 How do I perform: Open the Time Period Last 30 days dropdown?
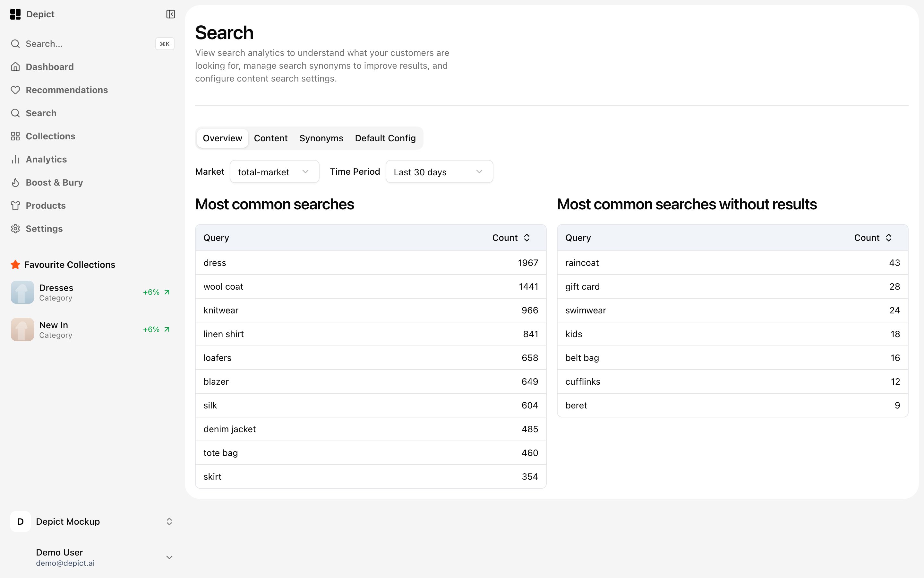pos(439,172)
